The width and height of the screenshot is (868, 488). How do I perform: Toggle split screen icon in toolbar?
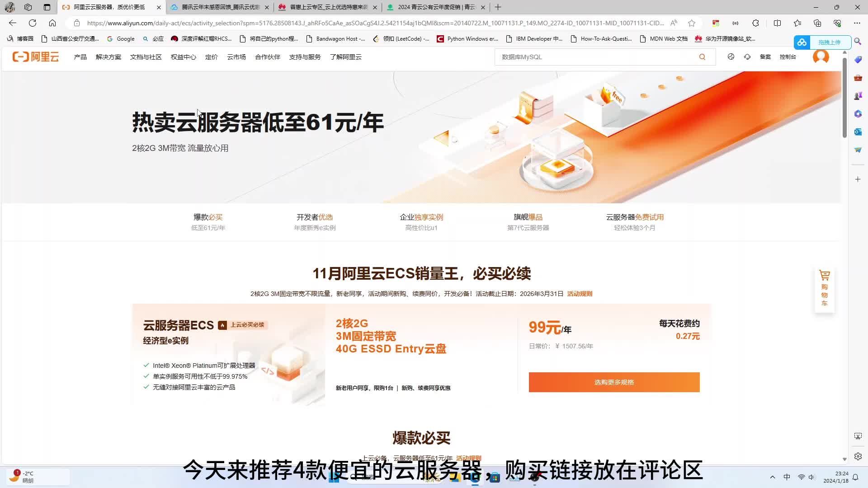(778, 23)
